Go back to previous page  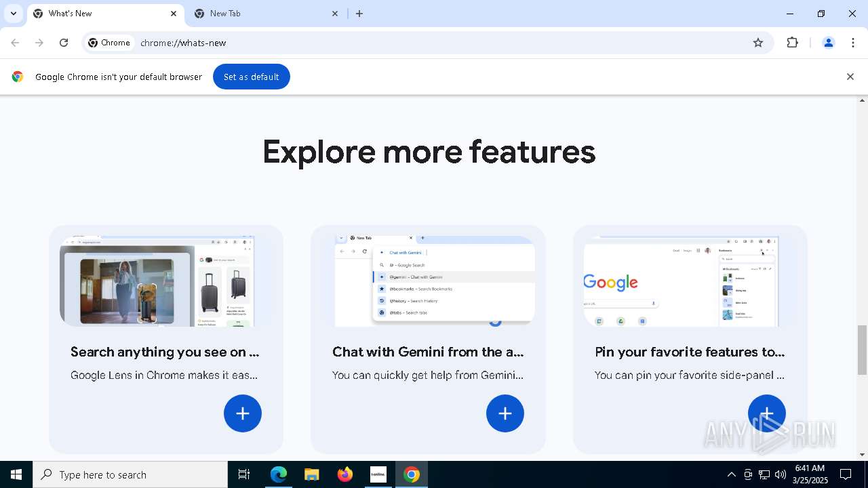(x=15, y=43)
